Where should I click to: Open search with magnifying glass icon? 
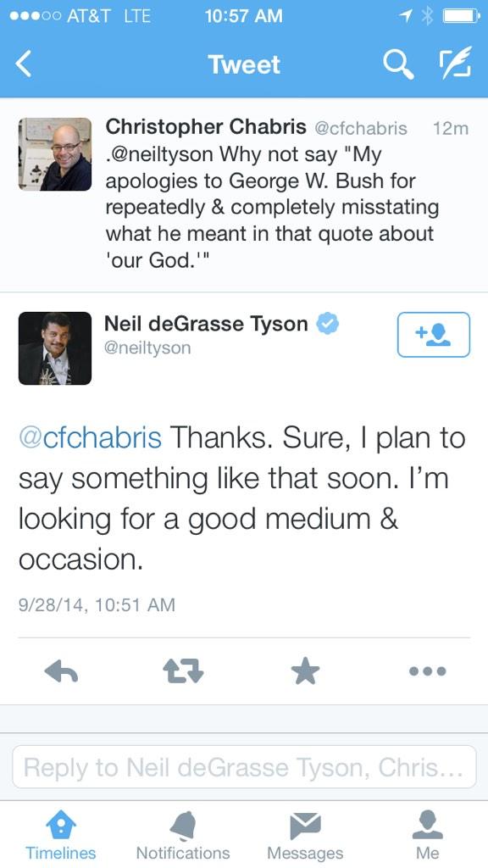point(398,64)
